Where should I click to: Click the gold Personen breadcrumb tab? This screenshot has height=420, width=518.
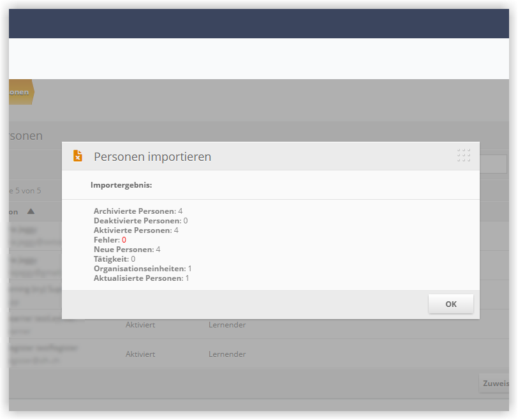coord(22,92)
